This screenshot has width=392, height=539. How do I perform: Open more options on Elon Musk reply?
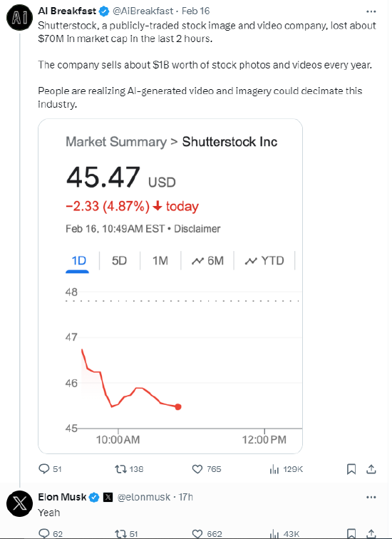tap(371, 497)
